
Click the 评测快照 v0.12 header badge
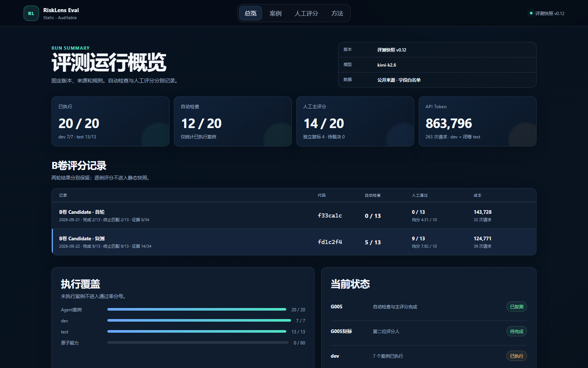(547, 13)
